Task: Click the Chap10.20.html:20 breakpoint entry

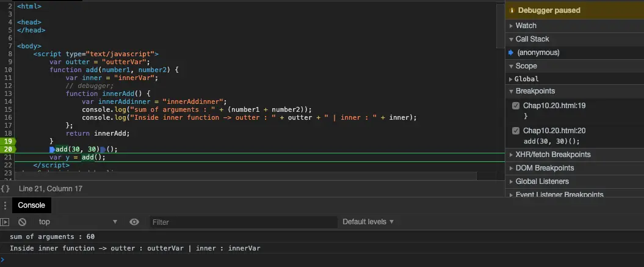Action: (554, 131)
